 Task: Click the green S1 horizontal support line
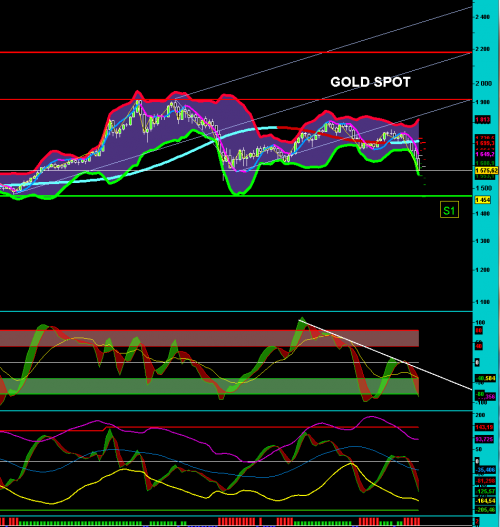pyautogui.click(x=236, y=196)
